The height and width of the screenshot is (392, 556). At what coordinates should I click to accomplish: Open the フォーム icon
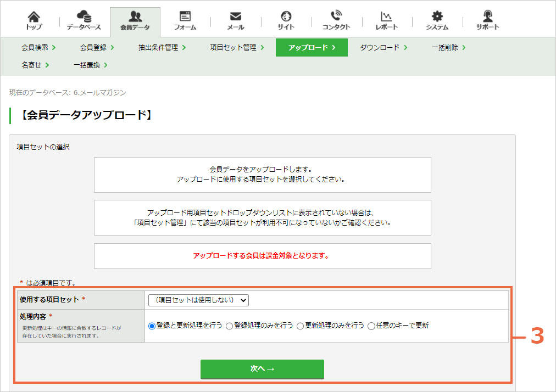tap(185, 16)
